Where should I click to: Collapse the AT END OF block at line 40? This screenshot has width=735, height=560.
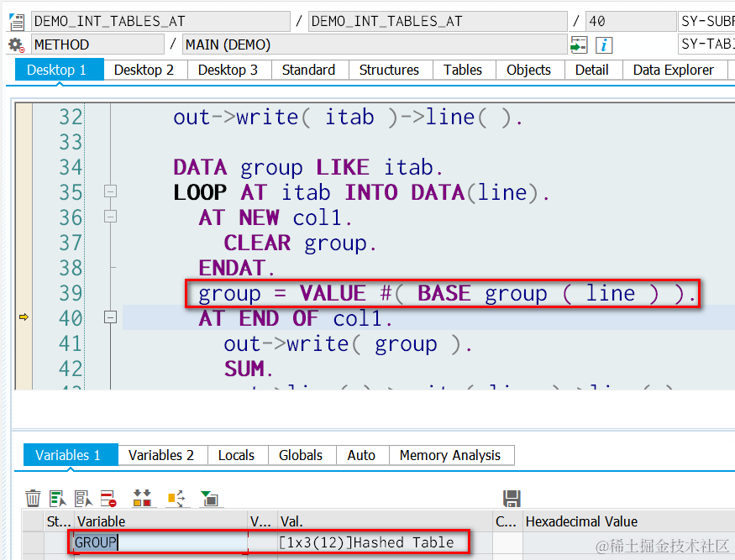point(110,317)
